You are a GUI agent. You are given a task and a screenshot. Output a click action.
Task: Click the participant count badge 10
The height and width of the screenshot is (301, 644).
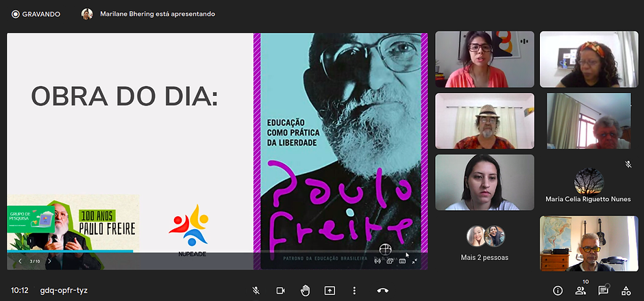pos(586,282)
